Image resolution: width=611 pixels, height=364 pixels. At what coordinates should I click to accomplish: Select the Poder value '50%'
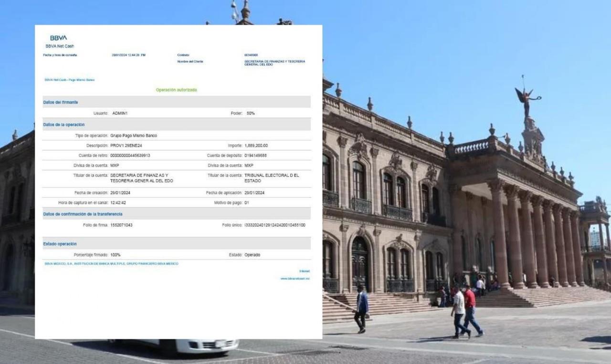(x=251, y=113)
